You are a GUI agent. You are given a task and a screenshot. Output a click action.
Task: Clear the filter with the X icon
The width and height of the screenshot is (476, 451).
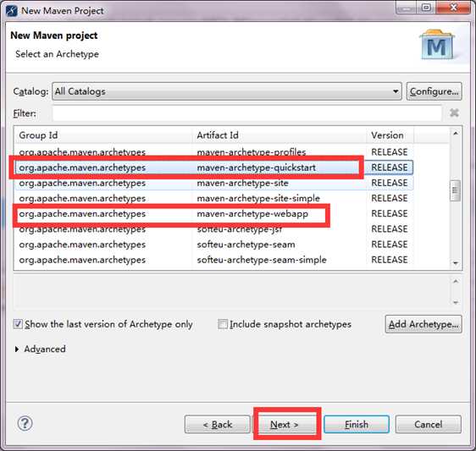point(454,113)
